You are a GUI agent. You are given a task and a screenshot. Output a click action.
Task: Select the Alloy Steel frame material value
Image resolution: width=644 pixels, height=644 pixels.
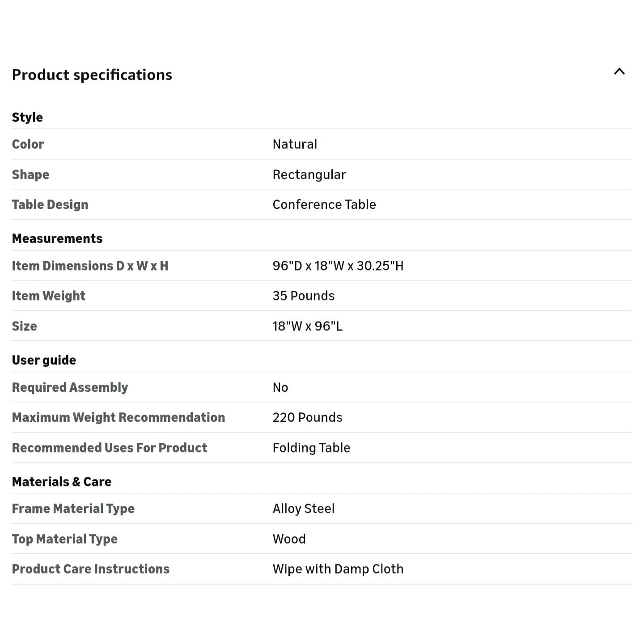304,508
